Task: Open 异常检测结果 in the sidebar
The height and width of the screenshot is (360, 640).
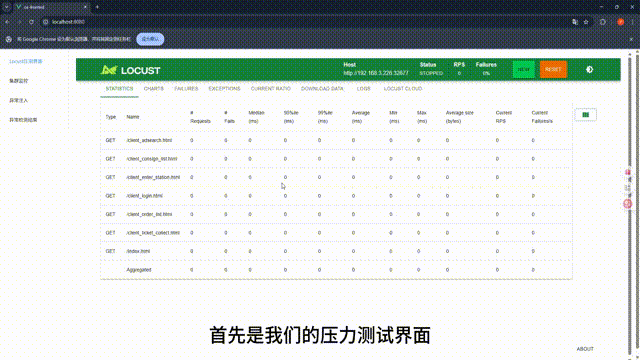Action: (x=23, y=120)
